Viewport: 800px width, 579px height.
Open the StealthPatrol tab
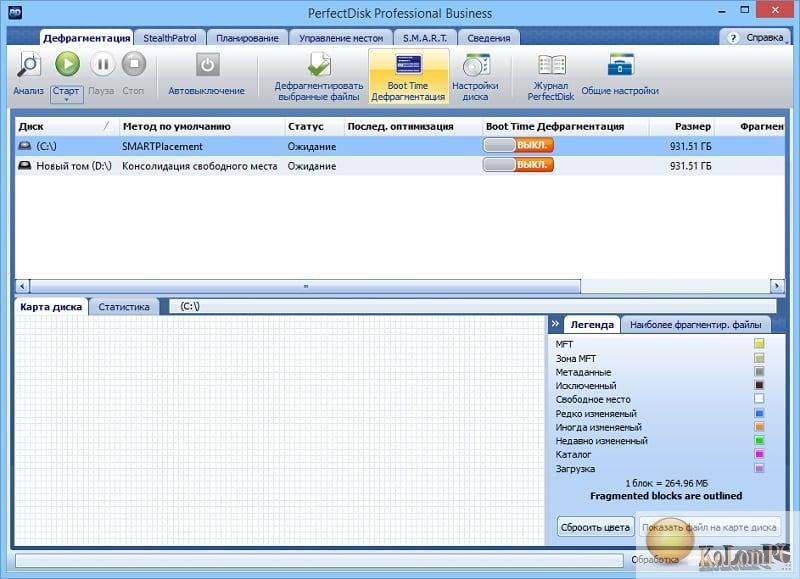coord(170,38)
